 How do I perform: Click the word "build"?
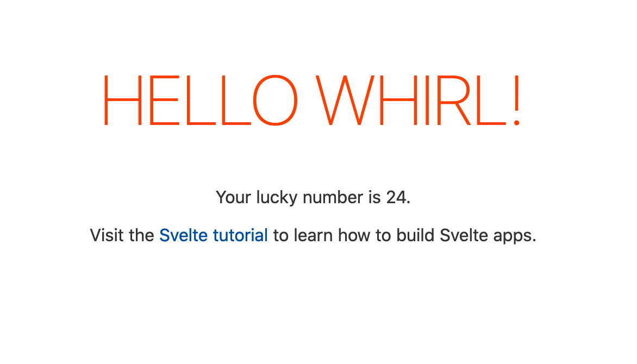click(415, 236)
